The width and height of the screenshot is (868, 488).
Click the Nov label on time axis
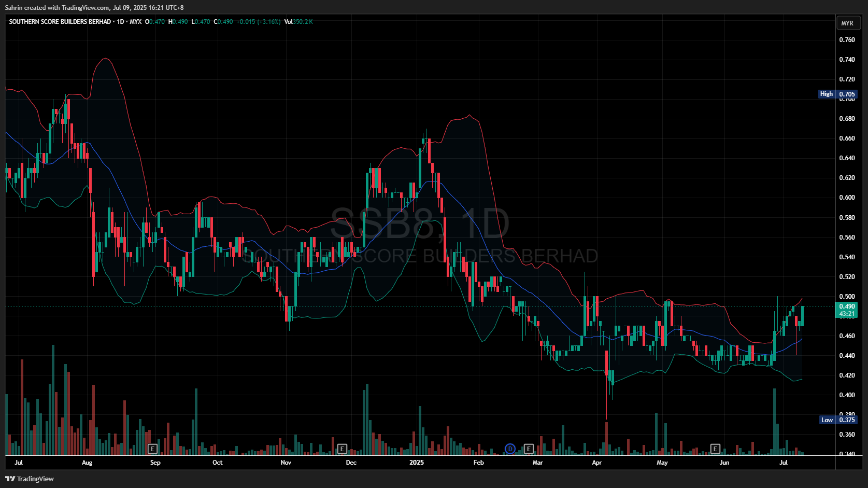pos(286,463)
